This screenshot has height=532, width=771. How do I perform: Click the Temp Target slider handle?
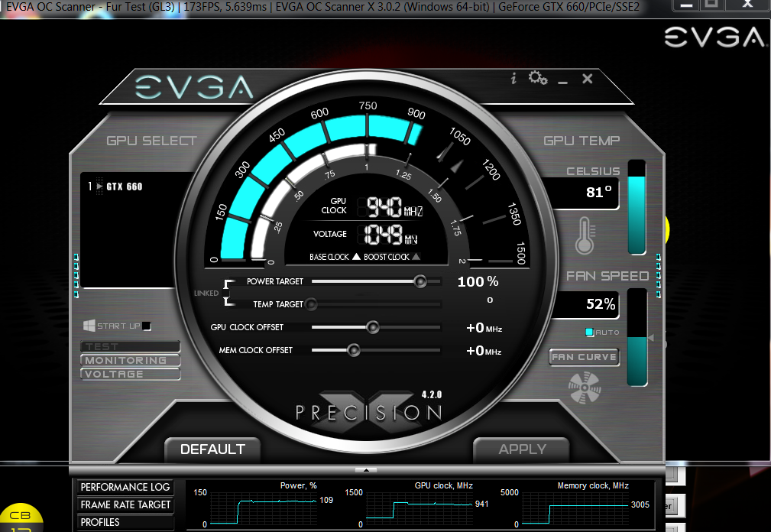[x=311, y=304]
